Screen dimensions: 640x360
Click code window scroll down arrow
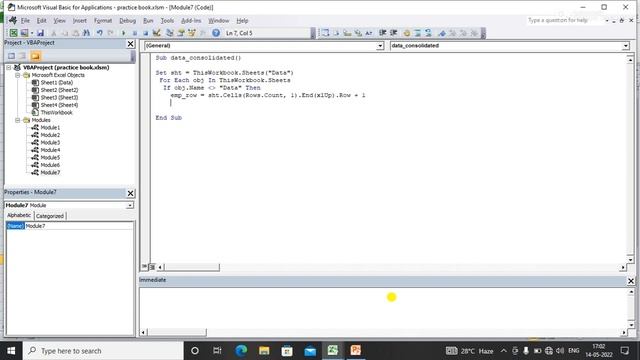click(x=630, y=260)
